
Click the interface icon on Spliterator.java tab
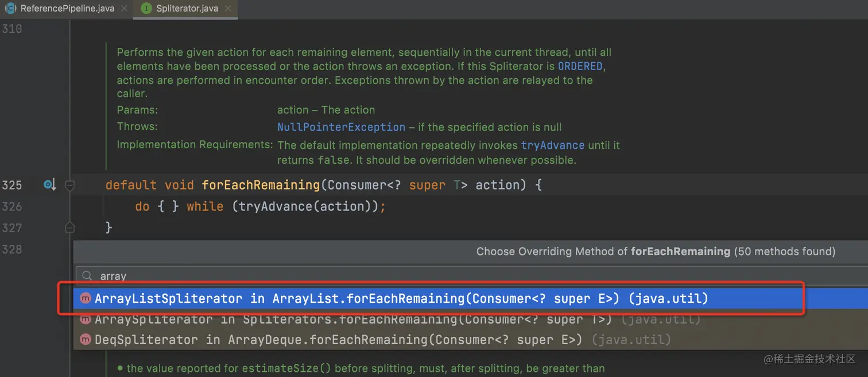click(x=146, y=9)
